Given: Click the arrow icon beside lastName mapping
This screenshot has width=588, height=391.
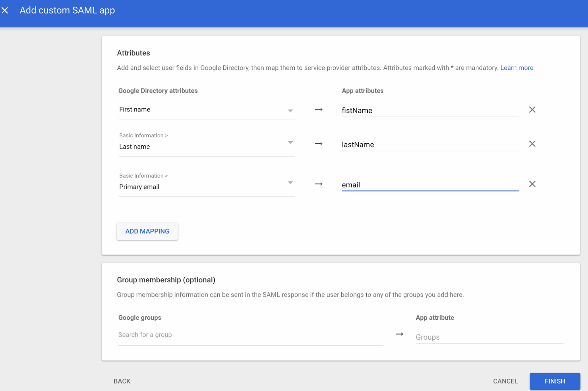Looking at the screenshot, I should click(319, 144).
